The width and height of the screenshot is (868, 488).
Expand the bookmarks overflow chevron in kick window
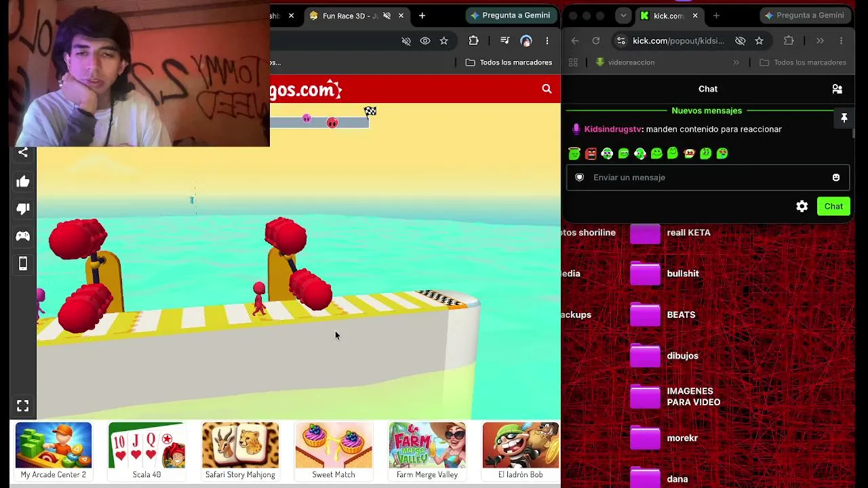pyautogui.click(x=736, y=62)
